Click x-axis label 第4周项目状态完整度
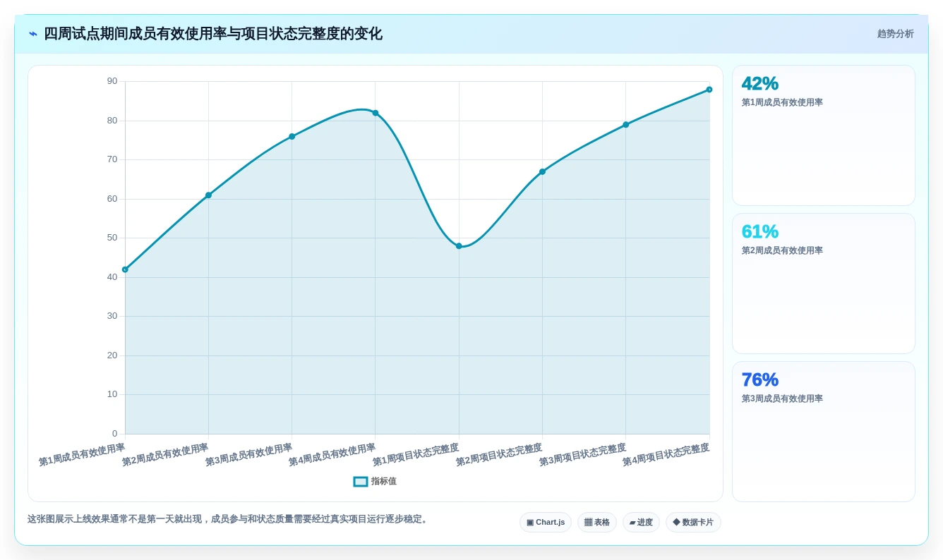This screenshot has width=943, height=560. pos(666,455)
